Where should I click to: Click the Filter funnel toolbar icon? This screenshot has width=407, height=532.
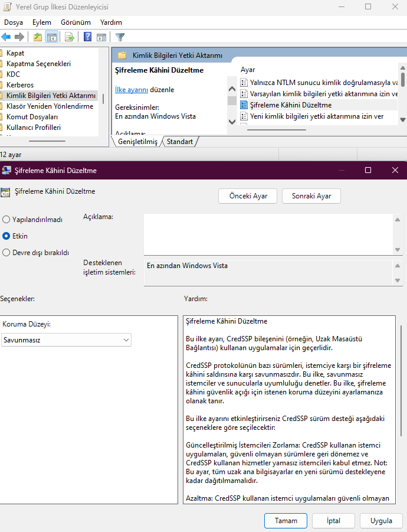[x=120, y=37]
